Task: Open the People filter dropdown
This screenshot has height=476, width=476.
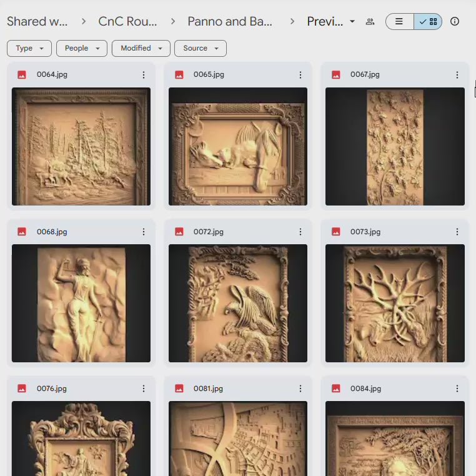Action: coord(82,48)
